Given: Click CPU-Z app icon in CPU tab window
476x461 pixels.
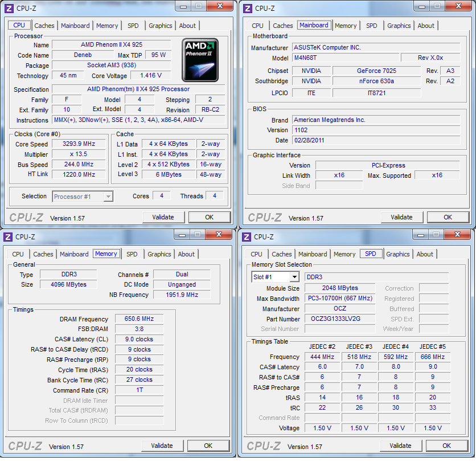Looking at the screenshot, I should coord(9,8).
